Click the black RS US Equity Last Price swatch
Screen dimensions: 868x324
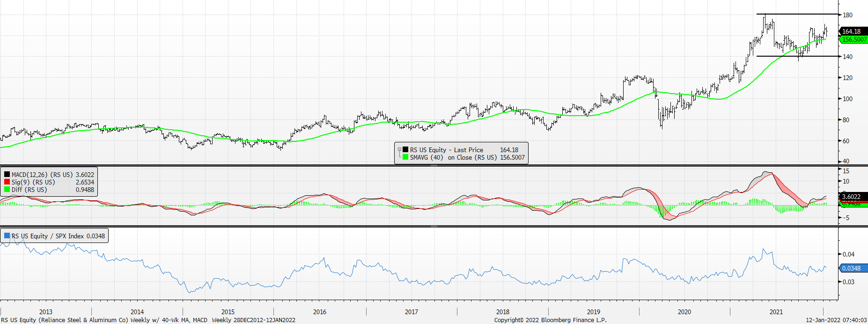405,150
